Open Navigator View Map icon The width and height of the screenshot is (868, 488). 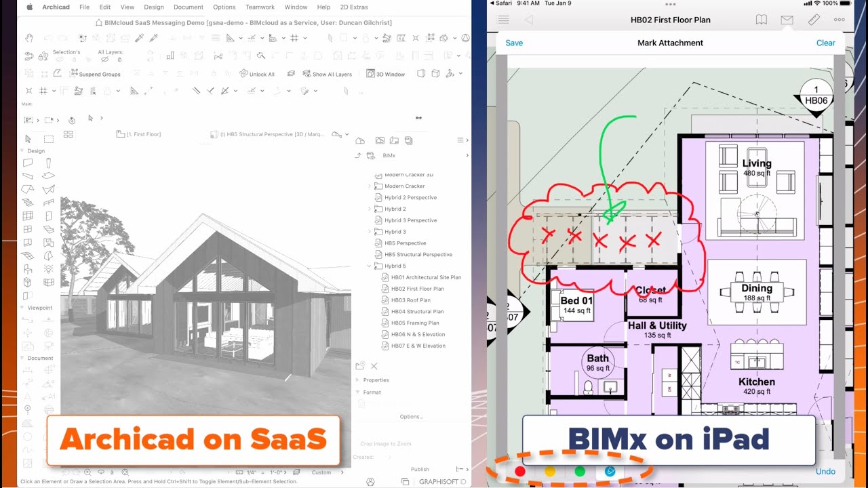380,140
